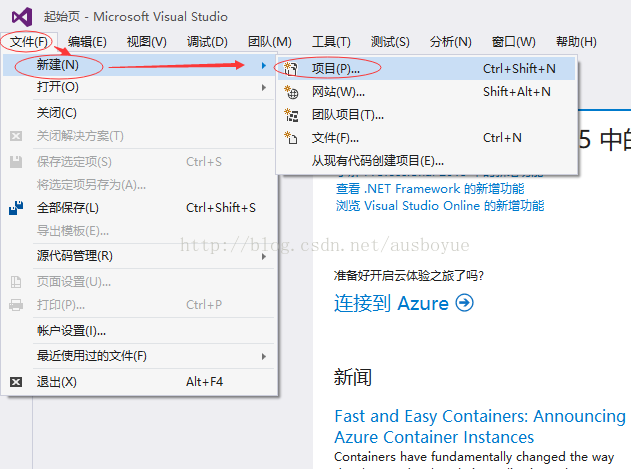This screenshot has width=631, height=469.
Task: Click the Visual Studio logo icon
Action: pyautogui.click(x=22, y=17)
